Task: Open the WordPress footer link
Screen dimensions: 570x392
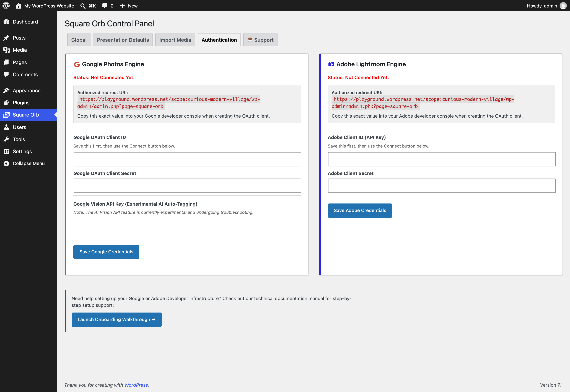Action: [x=136, y=385]
